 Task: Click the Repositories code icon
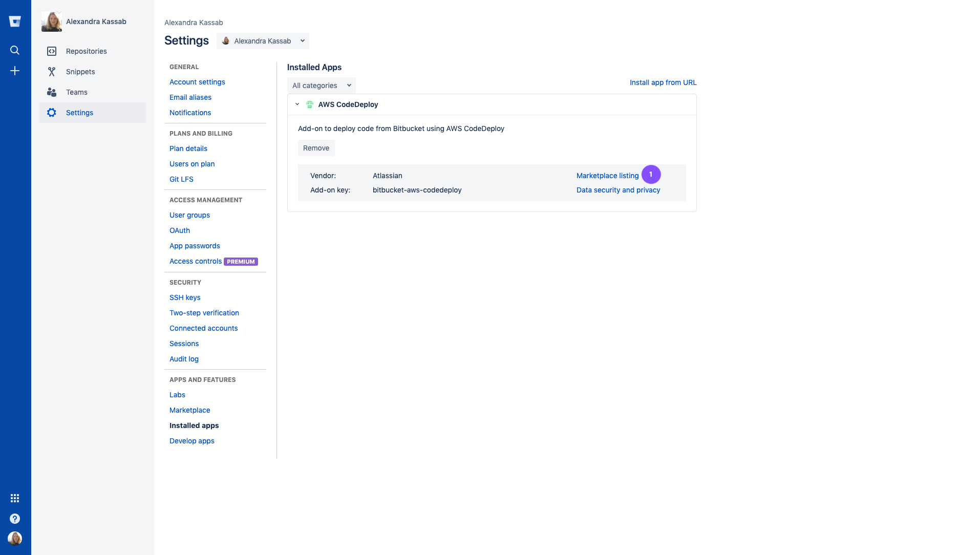[52, 51]
